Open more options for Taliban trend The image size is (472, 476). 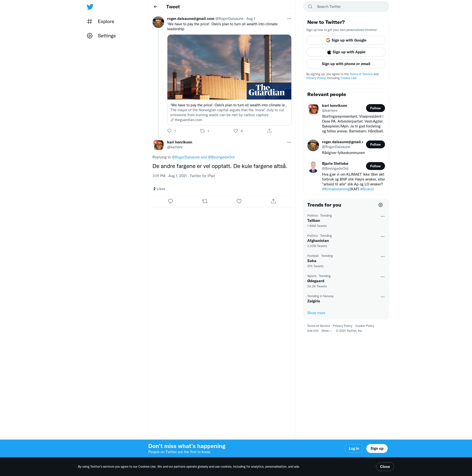(382, 216)
